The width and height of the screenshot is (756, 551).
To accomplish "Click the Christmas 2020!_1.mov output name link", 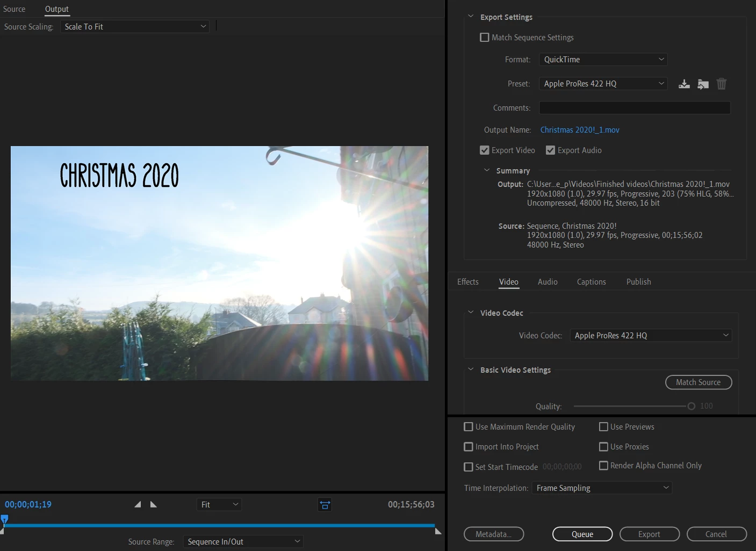I will click(x=580, y=130).
